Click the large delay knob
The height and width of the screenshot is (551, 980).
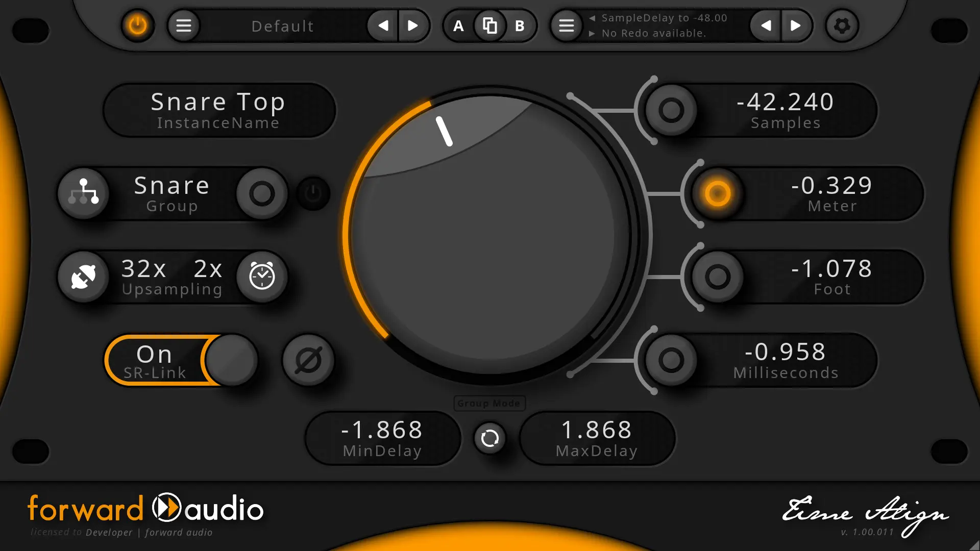(489, 235)
